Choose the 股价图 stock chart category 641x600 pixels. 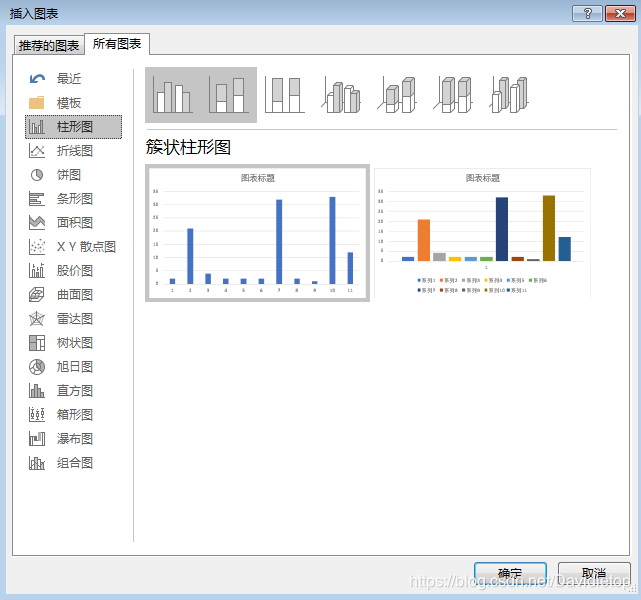pos(74,271)
